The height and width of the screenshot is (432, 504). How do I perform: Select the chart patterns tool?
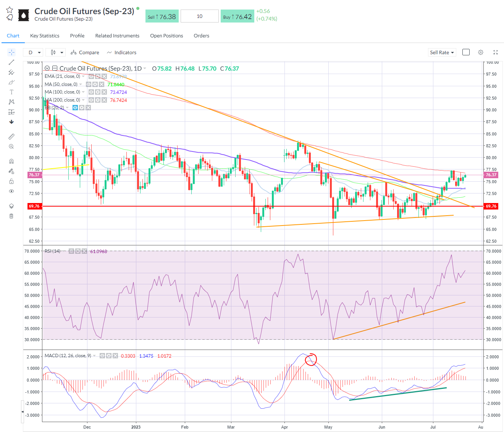pyautogui.click(x=11, y=102)
